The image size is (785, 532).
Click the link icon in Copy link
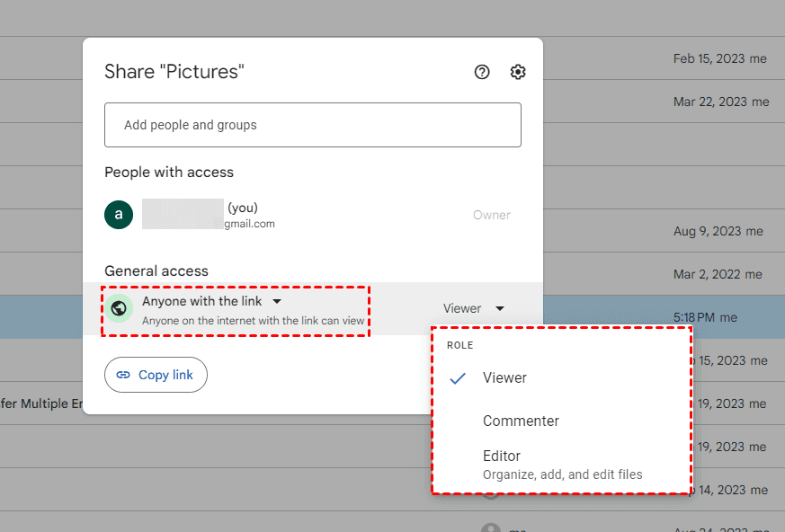click(123, 375)
